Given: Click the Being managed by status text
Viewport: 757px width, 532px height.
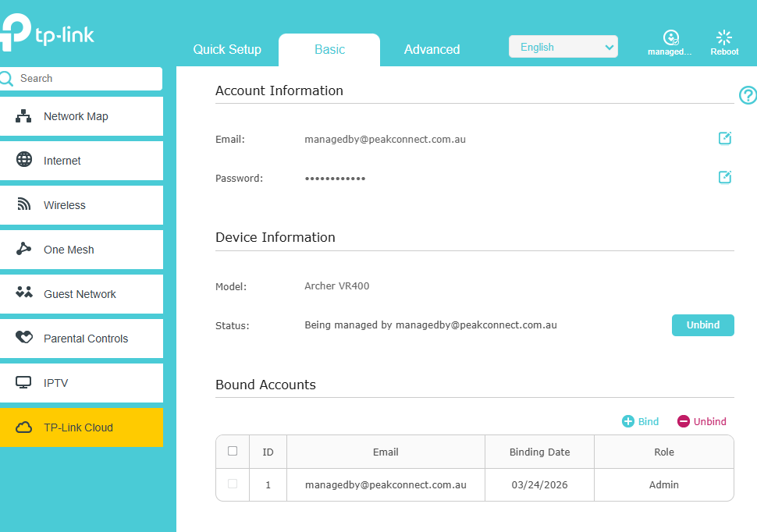Looking at the screenshot, I should 431,325.
